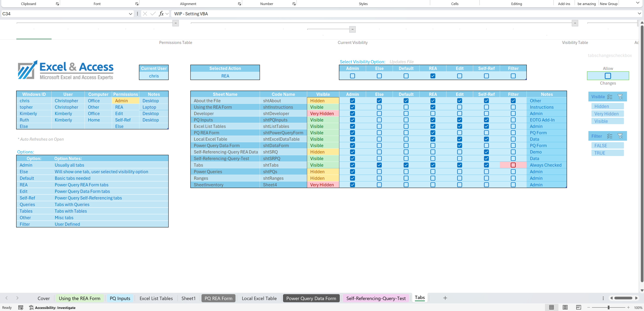Toggle the Tabs row Filter checkbox

(x=513, y=165)
